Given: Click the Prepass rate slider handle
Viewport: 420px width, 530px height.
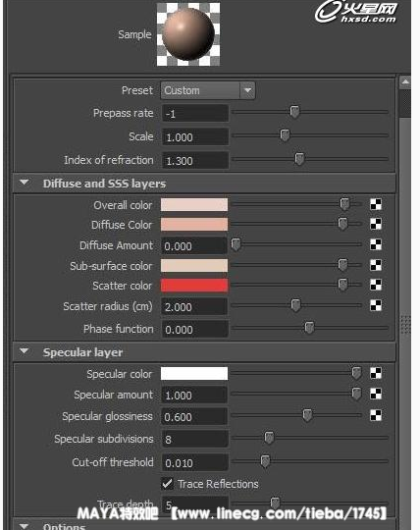Looking at the screenshot, I should 294,112.
